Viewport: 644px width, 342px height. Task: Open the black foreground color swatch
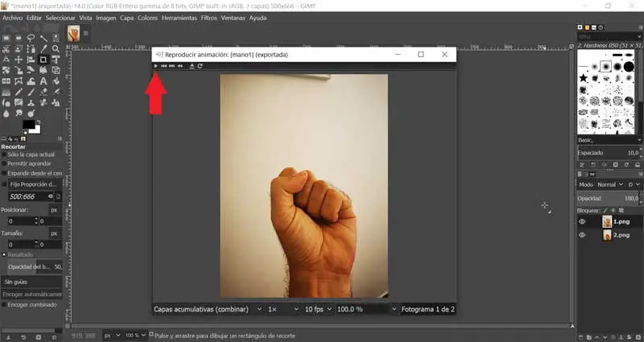(x=28, y=124)
